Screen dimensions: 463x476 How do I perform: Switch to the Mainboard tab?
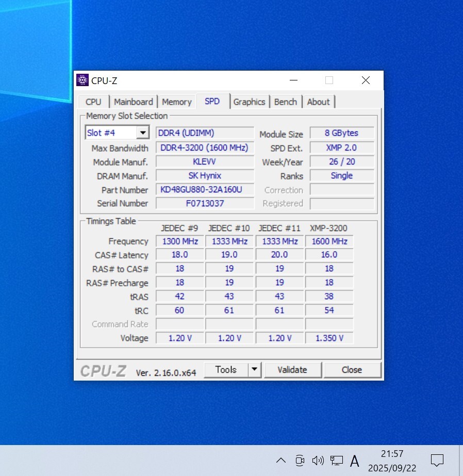134,102
